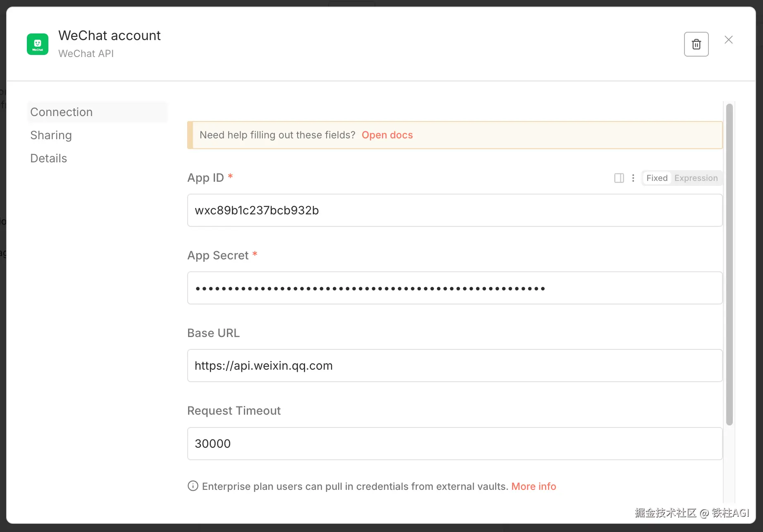The width and height of the screenshot is (763, 532).
Task: Click the WeChat account title
Action: pos(110,36)
